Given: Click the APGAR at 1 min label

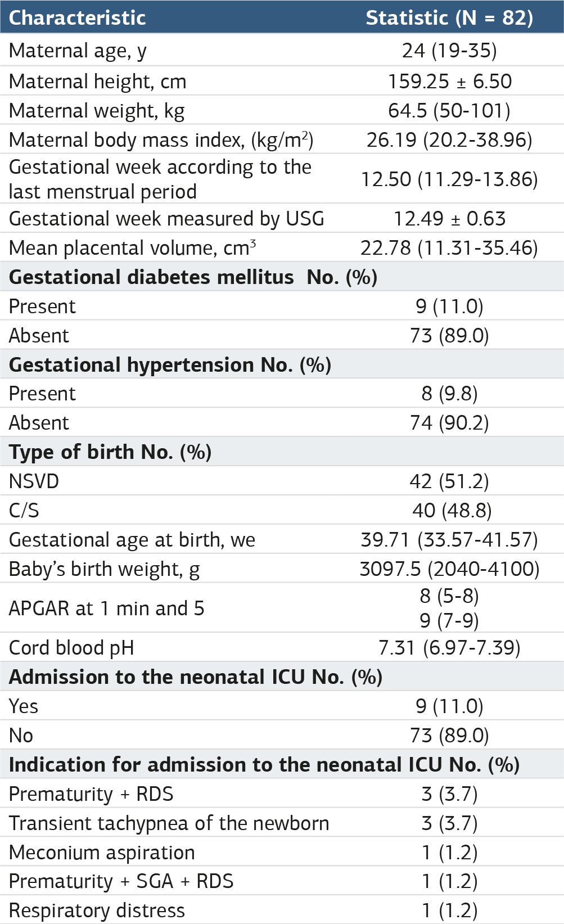Looking at the screenshot, I should point(106,608).
